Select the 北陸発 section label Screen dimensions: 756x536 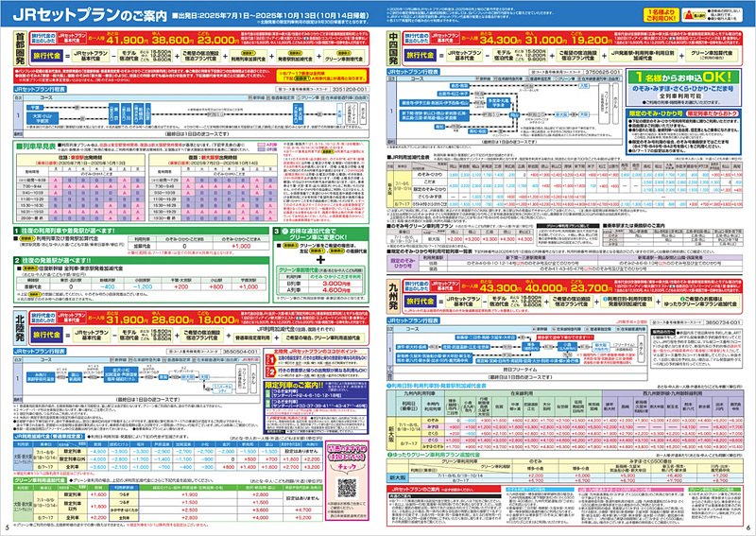(20, 327)
